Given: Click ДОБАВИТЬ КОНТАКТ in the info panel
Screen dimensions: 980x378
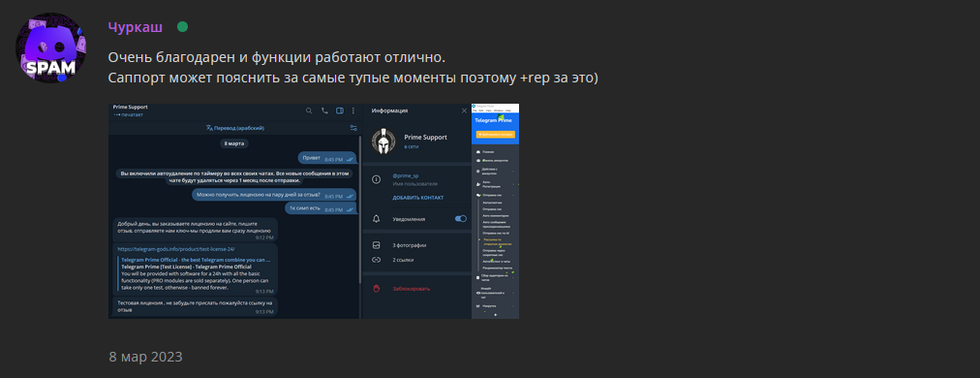Looking at the screenshot, I should coord(418,197).
